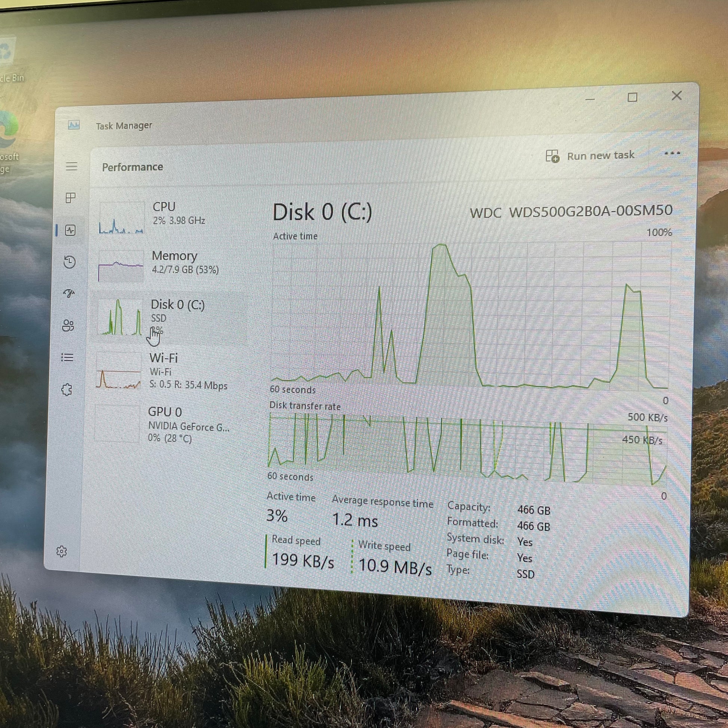Viewport: 728px width, 728px height.
Task: Open the three-dot more options menu
Action: (672, 153)
